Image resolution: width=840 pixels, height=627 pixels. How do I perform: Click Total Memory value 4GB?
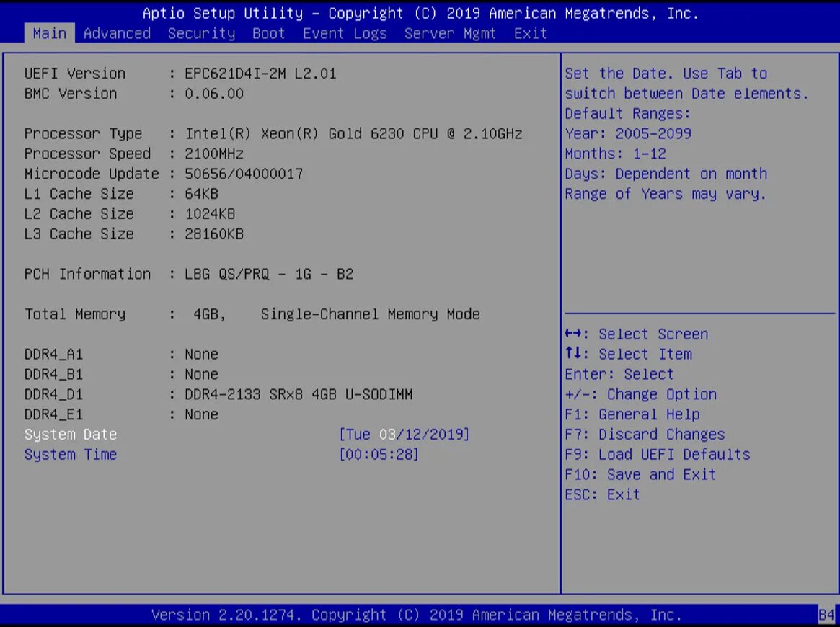click(x=210, y=314)
